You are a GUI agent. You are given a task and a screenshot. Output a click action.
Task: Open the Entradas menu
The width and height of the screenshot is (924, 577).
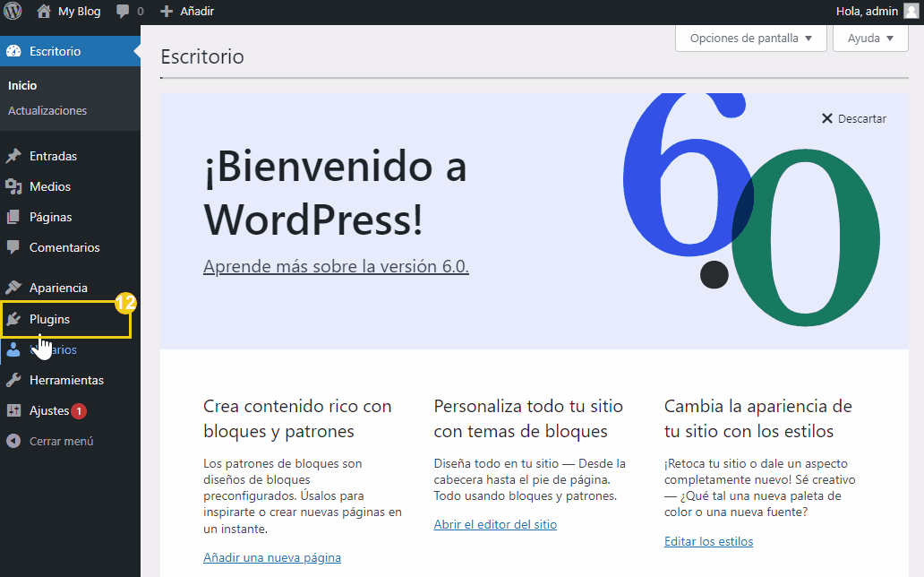(70, 156)
